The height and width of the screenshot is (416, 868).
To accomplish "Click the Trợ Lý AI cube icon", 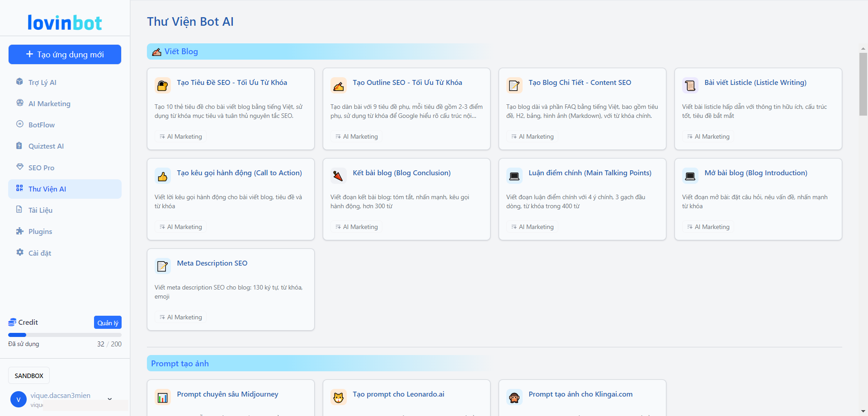I will pyautogui.click(x=19, y=82).
